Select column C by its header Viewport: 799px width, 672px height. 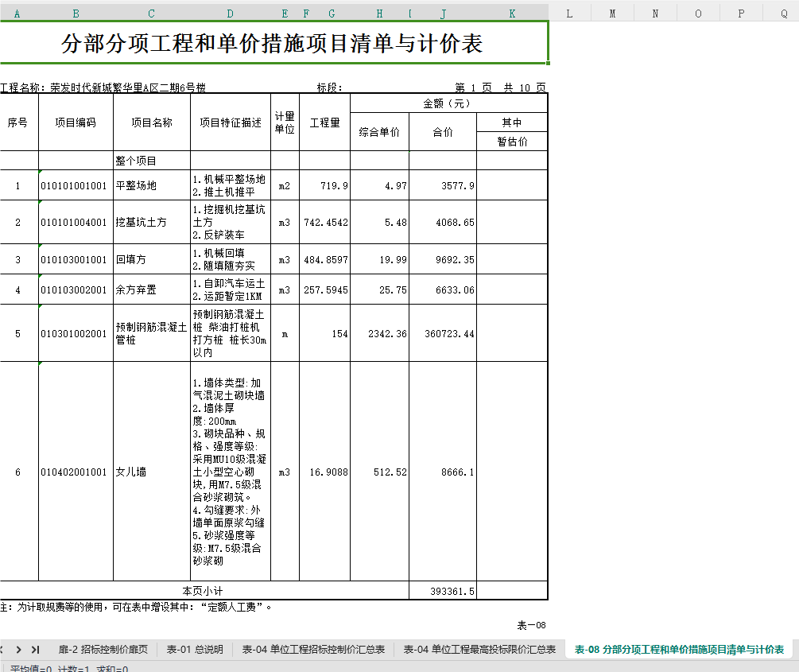(151, 14)
